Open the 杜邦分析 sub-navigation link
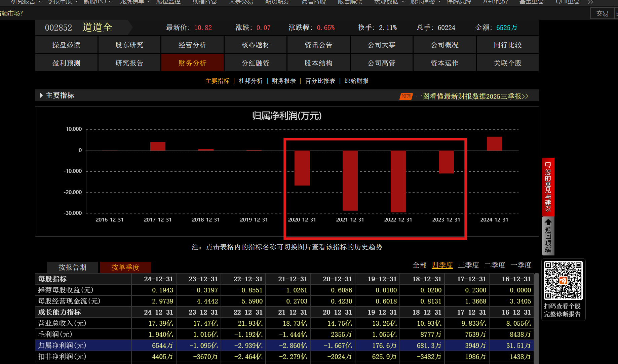 click(x=251, y=81)
